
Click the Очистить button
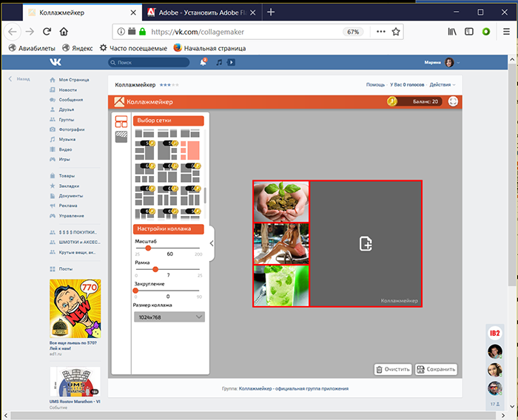392,369
